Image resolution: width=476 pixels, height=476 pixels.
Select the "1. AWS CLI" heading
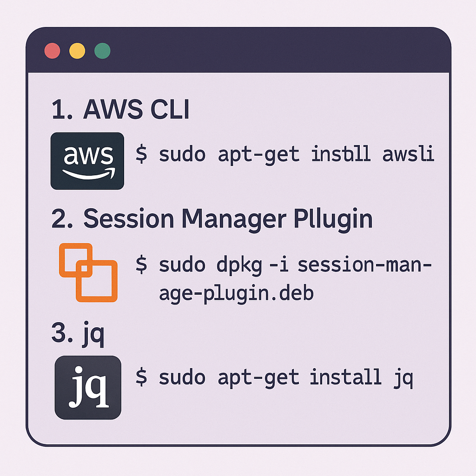(120, 111)
